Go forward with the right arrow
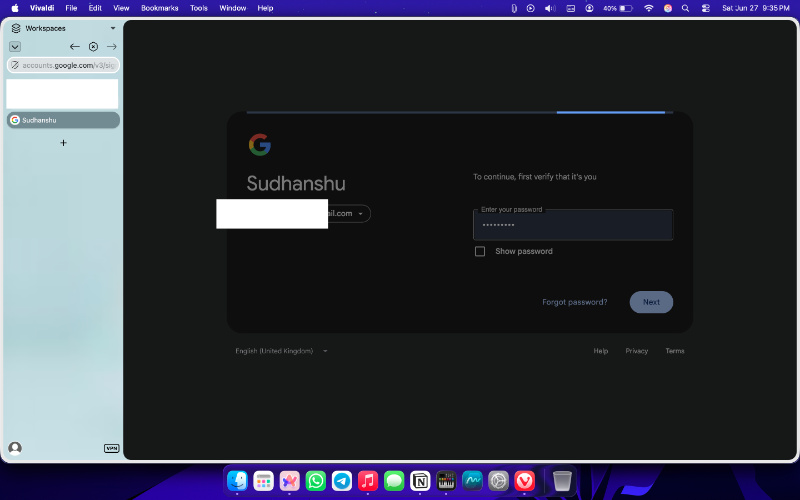800x500 pixels. tap(112, 46)
